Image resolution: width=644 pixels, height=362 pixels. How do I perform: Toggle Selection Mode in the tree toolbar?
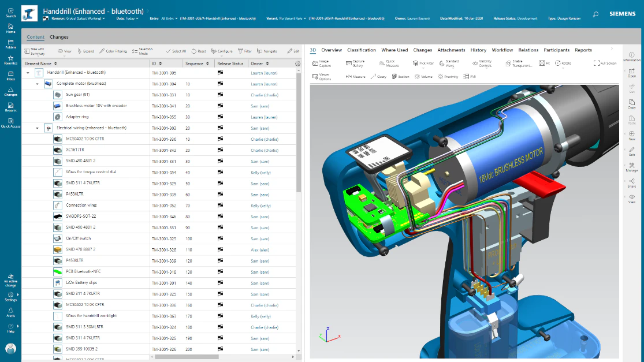[x=142, y=51]
